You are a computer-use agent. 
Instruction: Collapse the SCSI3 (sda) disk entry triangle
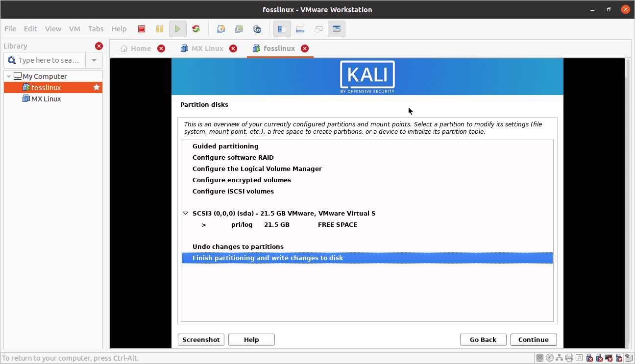point(185,213)
